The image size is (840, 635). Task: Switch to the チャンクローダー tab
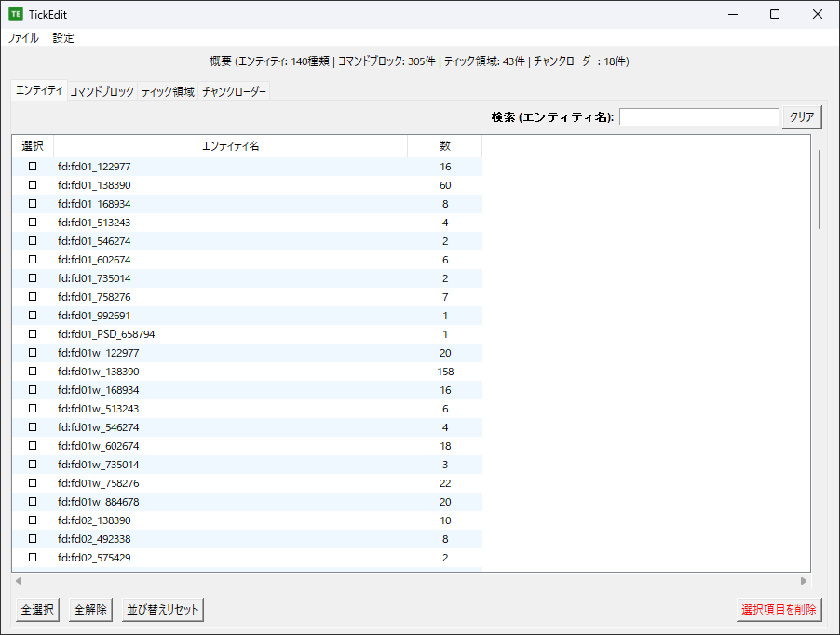point(234,91)
